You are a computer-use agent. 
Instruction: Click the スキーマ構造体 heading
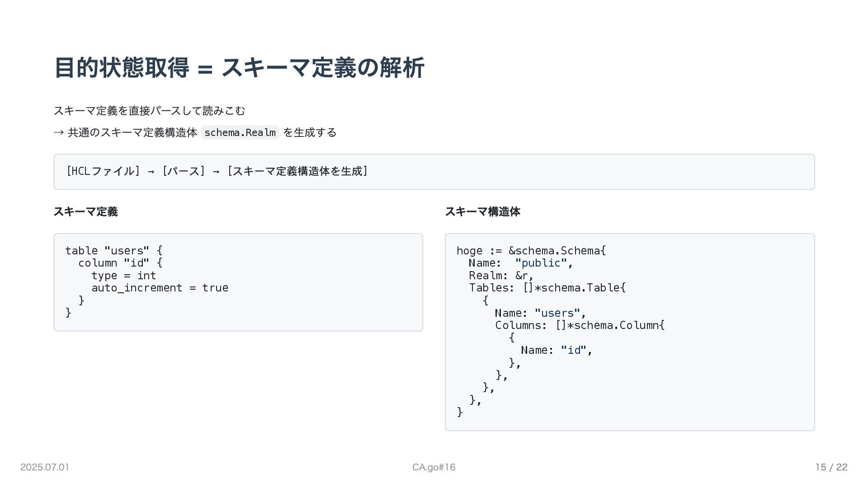(482, 211)
